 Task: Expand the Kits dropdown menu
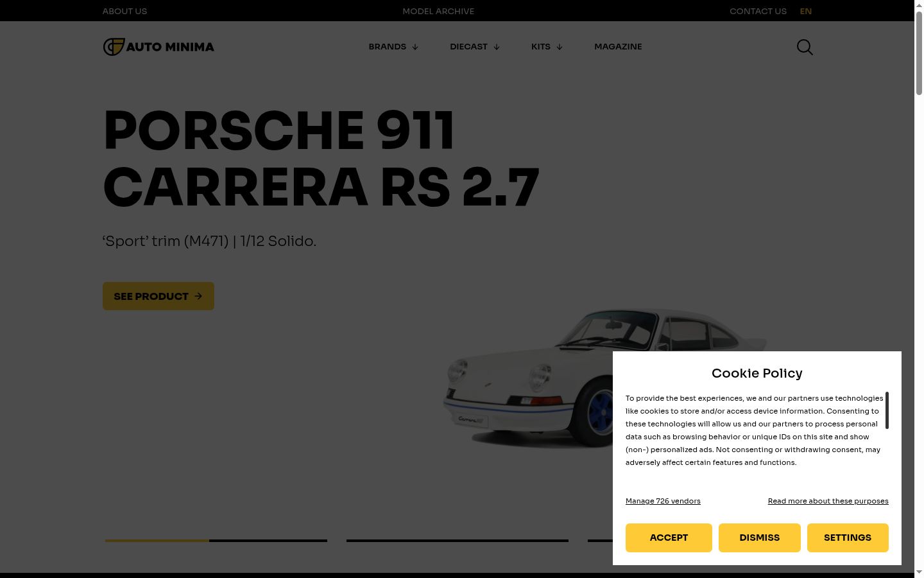coord(547,47)
